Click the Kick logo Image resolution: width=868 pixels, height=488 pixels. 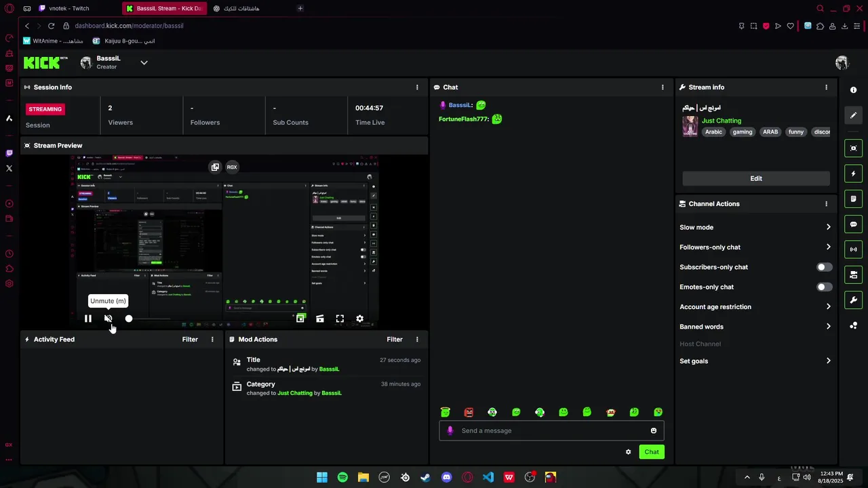(45, 63)
